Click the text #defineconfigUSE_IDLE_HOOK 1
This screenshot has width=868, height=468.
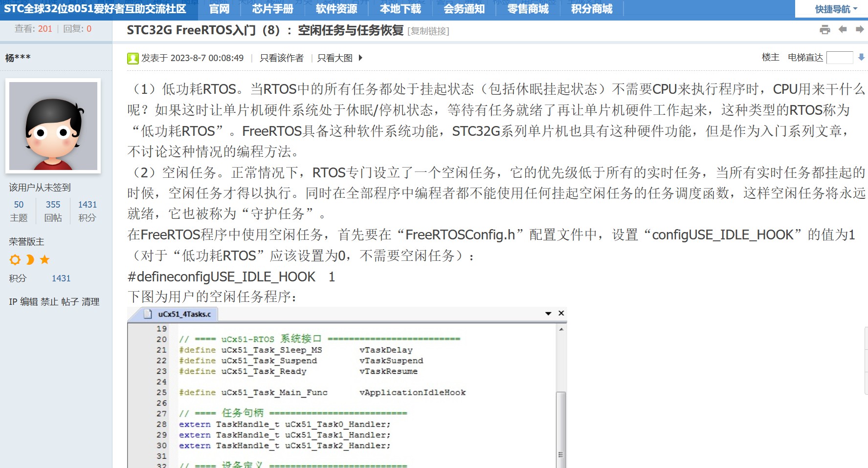tap(231, 277)
